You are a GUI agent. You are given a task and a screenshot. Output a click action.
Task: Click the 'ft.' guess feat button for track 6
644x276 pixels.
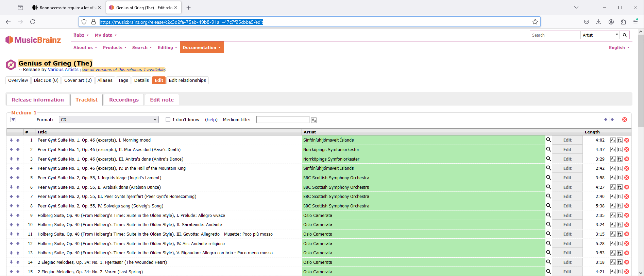pos(620,187)
